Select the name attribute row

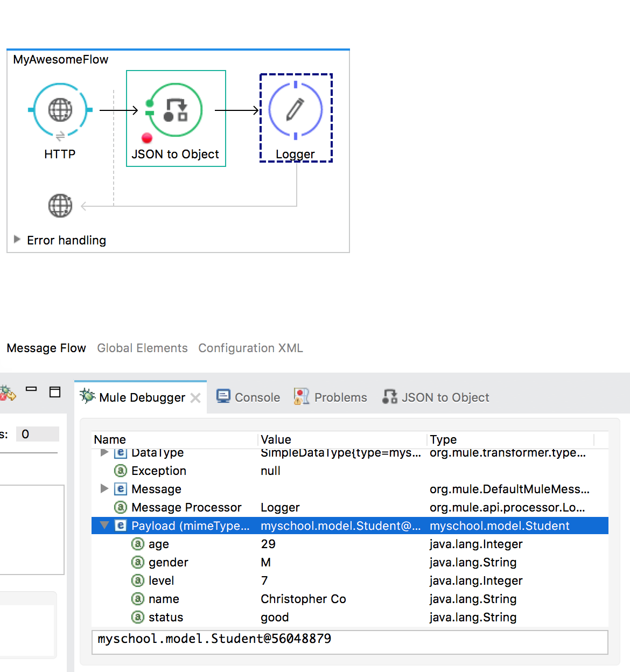[164, 599]
